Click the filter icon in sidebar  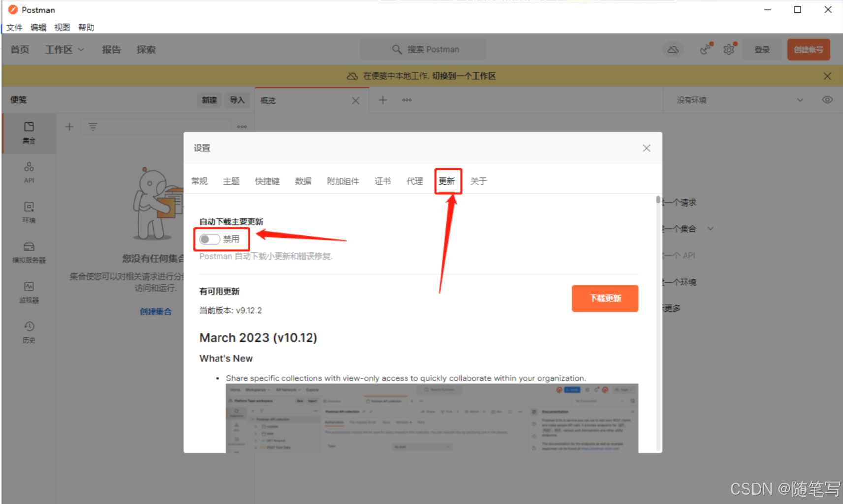tap(93, 127)
